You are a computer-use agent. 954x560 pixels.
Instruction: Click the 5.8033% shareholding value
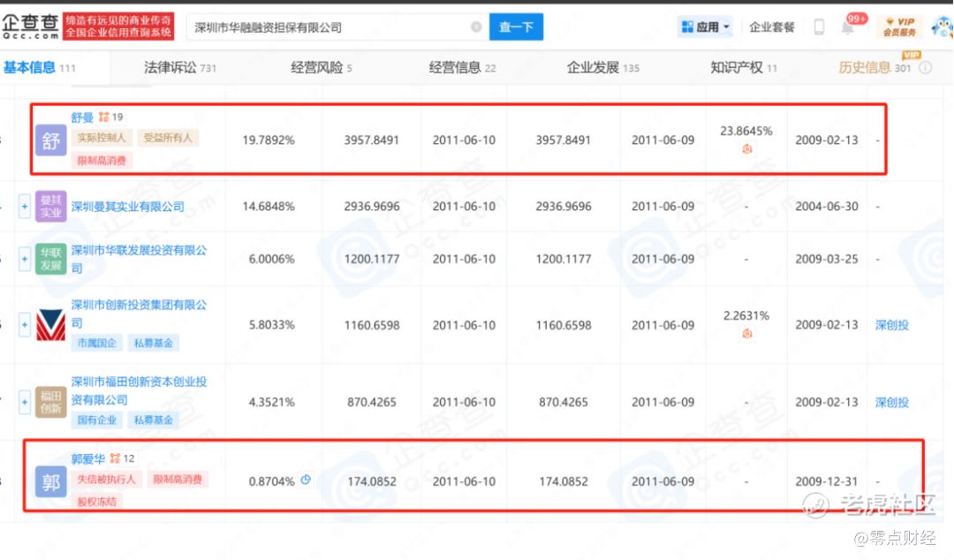coord(271,325)
